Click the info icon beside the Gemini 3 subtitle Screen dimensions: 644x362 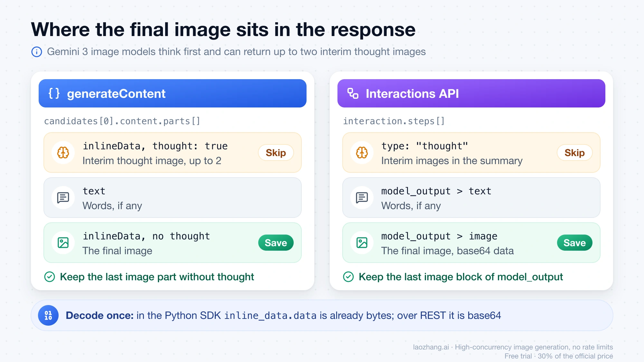pos(37,52)
